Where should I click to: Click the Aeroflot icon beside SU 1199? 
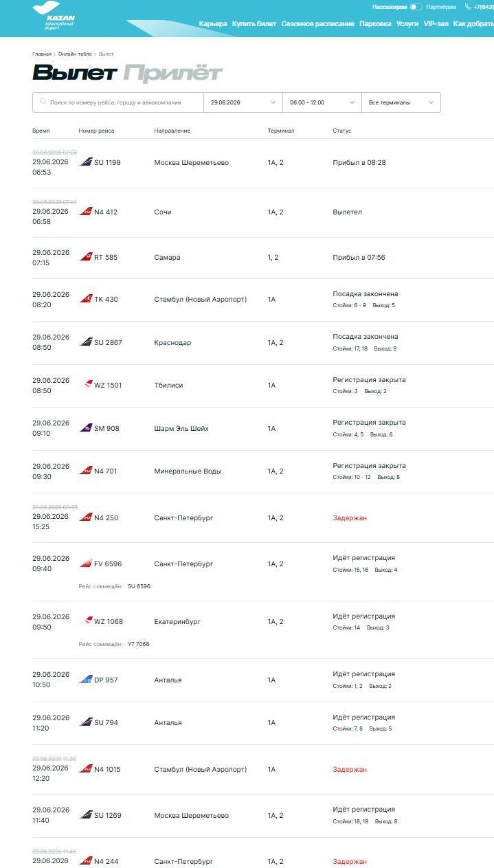click(x=86, y=162)
